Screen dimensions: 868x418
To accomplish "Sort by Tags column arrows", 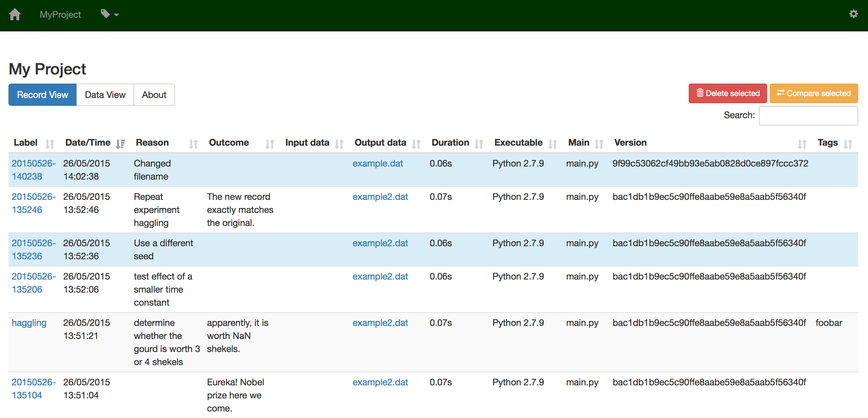I will click(x=848, y=144).
